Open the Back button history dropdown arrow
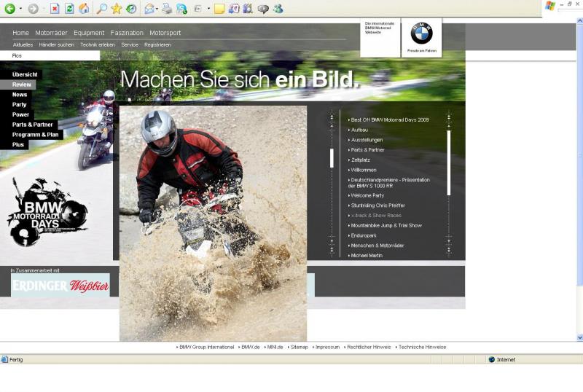 pyautogui.click(x=20, y=9)
